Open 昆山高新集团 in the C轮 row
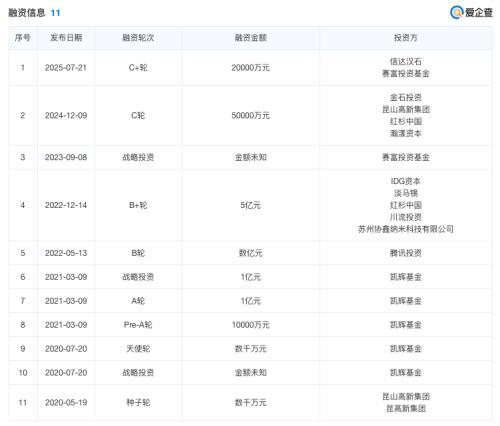This screenshot has height=426, width=500. (x=406, y=110)
